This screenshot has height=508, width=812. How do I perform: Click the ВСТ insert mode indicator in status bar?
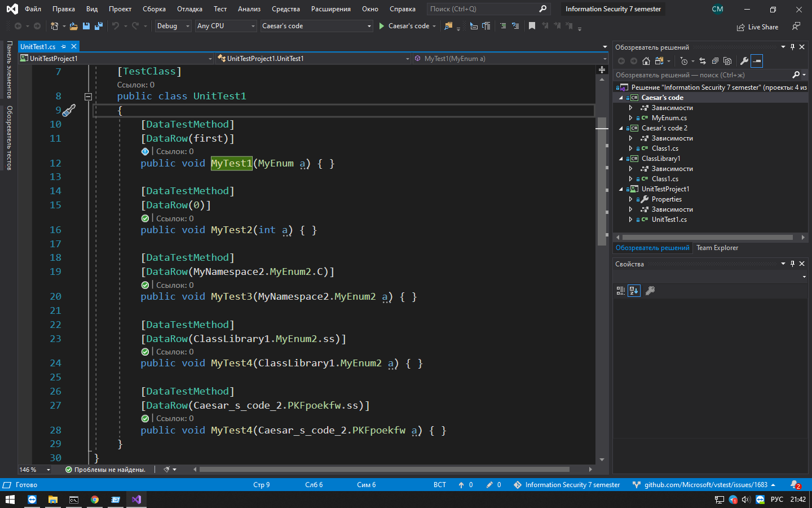coord(439,484)
